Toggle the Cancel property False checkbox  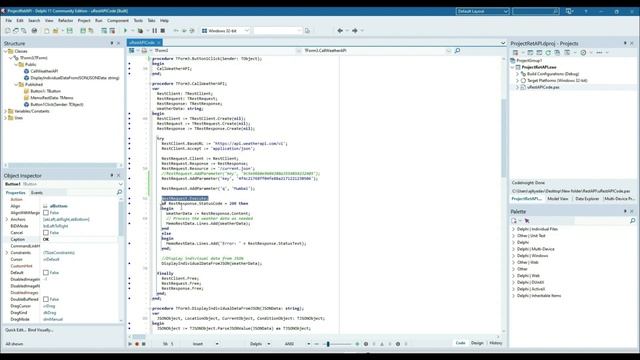[x=46, y=233]
